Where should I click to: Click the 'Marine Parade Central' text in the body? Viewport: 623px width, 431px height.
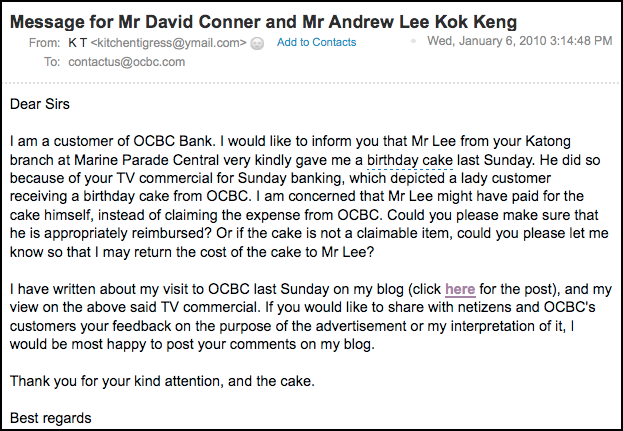pyautogui.click(x=147, y=160)
